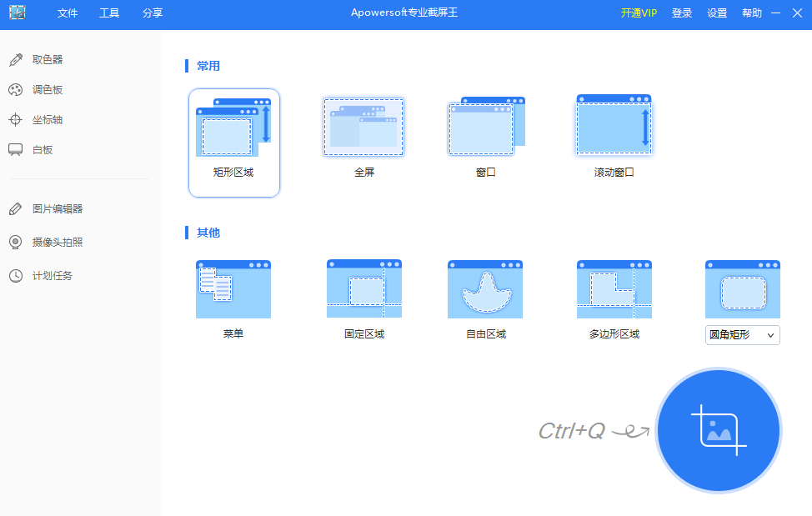Choose the 多边形区域 polygon region mode
The height and width of the screenshot is (516, 812).
tap(614, 288)
